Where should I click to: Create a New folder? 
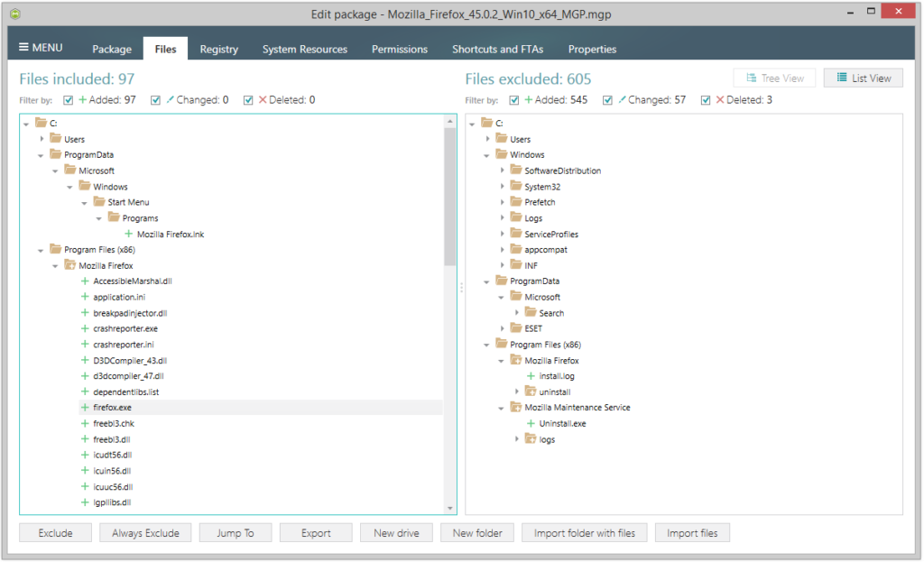click(x=477, y=533)
